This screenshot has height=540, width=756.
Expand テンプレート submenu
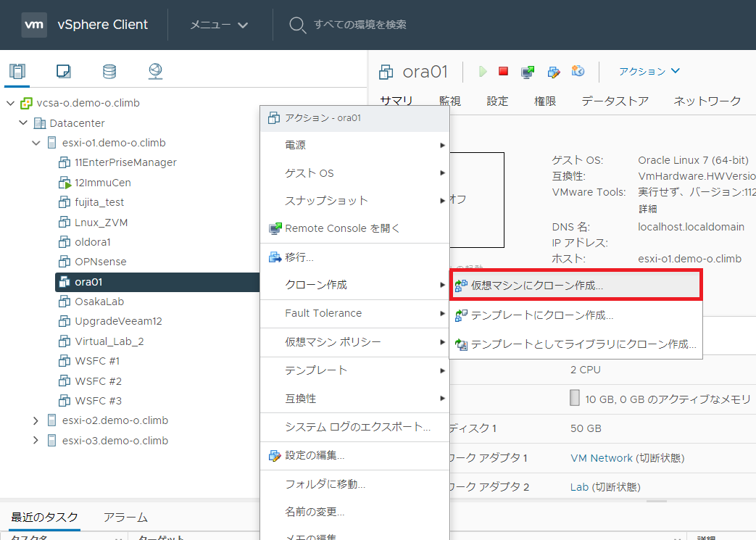pyautogui.click(x=355, y=370)
